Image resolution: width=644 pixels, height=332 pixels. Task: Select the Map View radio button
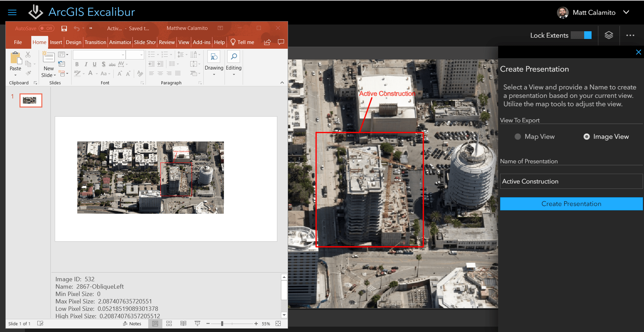point(517,136)
